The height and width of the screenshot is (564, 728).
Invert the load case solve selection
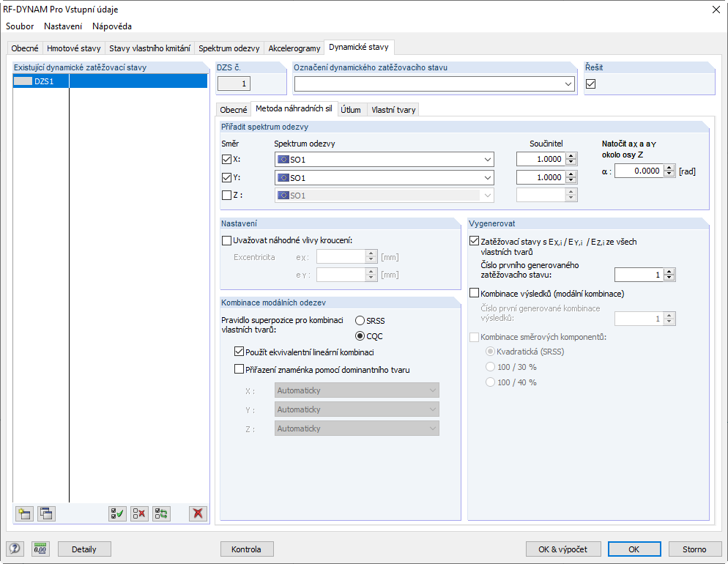tap(161, 513)
